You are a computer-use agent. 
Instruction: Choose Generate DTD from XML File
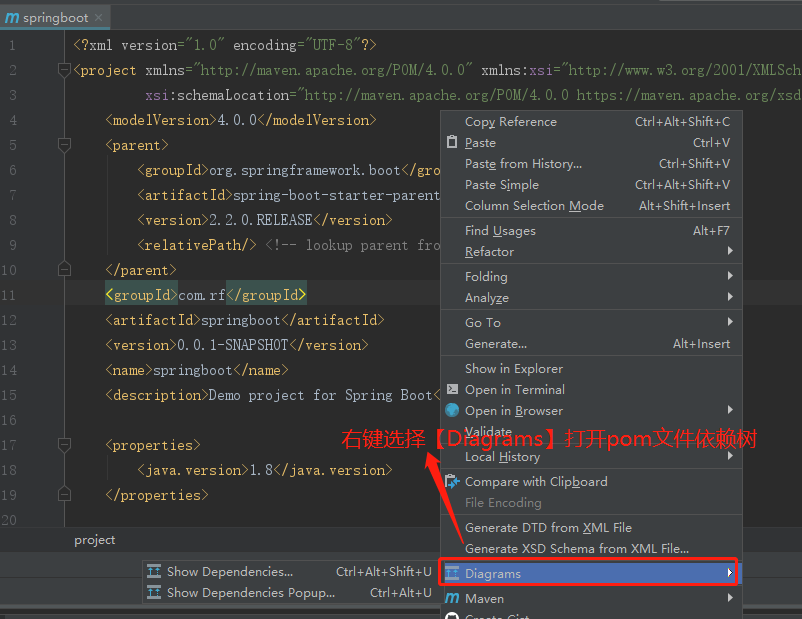click(591, 527)
